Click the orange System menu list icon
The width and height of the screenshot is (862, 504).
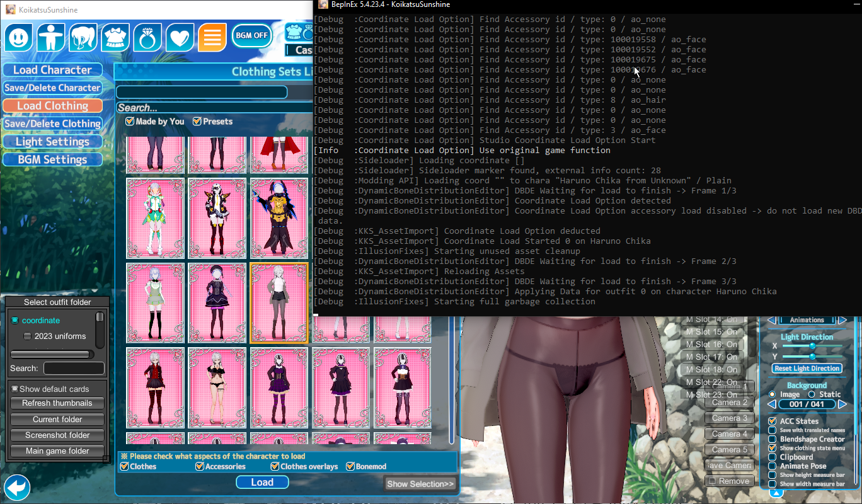click(x=212, y=38)
